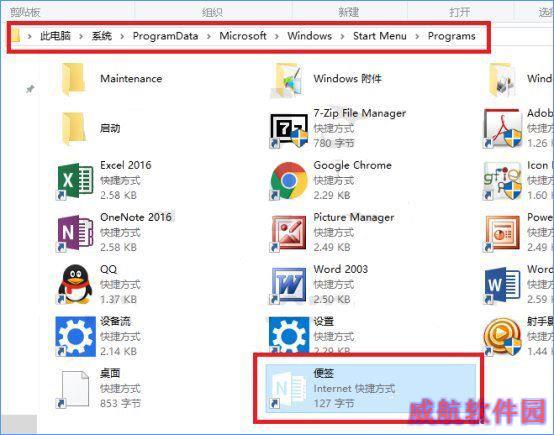Click the 新建 ribbon group label
The image size is (554, 435).
point(349,13)
